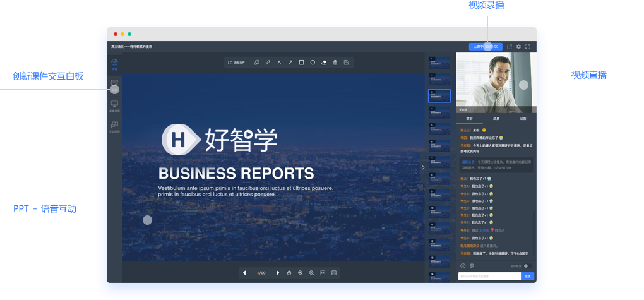
Task: Select slide thumbnail 5
Action: coord(439,129)
